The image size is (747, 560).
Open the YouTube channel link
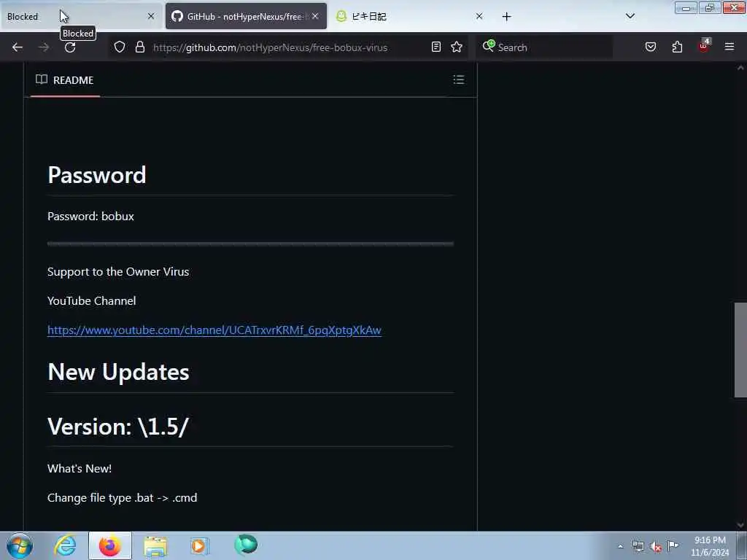pyautogui.click(x=214, y=330)
